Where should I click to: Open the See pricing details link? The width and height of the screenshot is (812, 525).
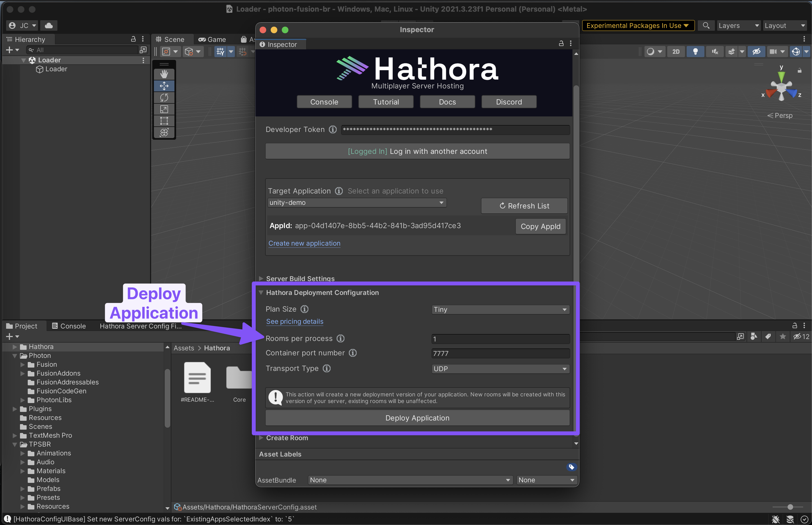(295, 322)
